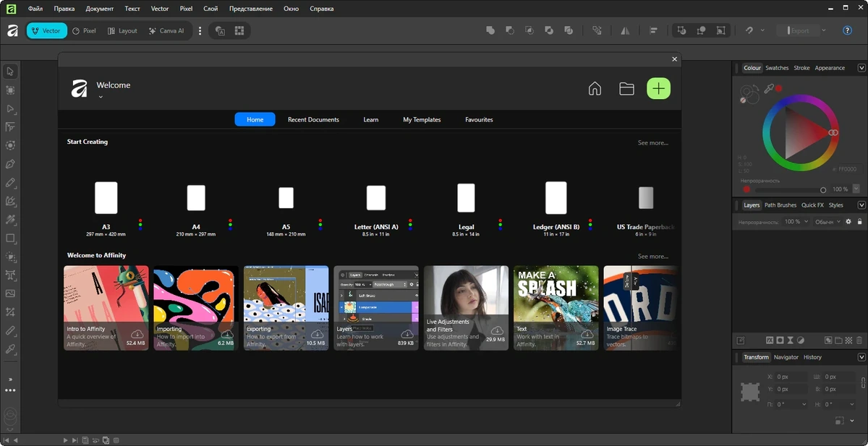Open the Intro to Affinity tutorial card
868x446 pixels.
(x=106, y=308)
